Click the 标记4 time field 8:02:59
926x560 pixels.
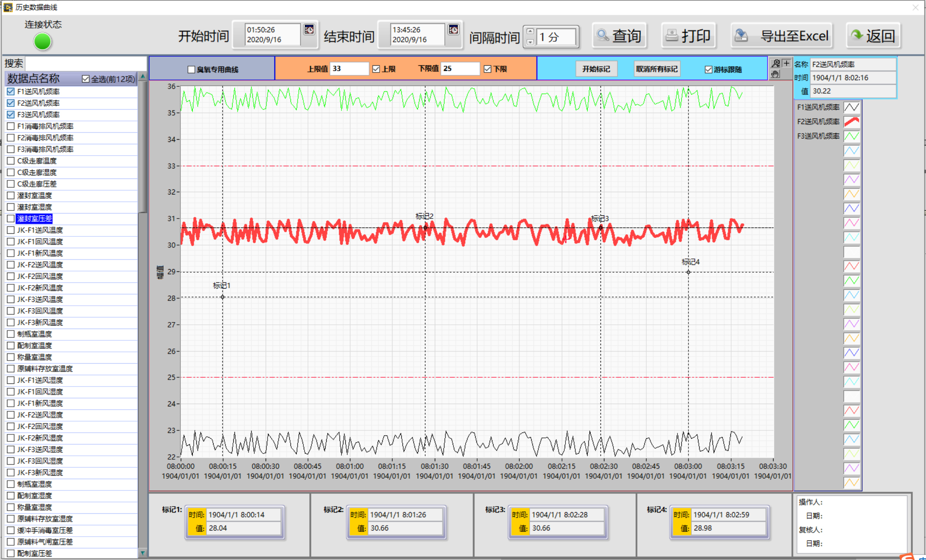(728, 515)
